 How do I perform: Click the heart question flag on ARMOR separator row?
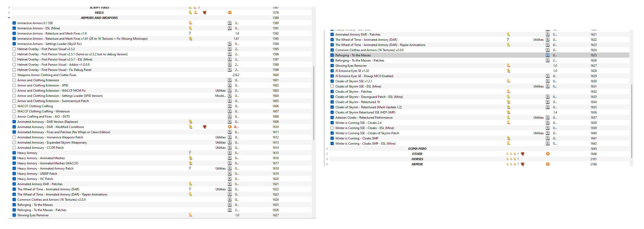(x=523, y=164)
